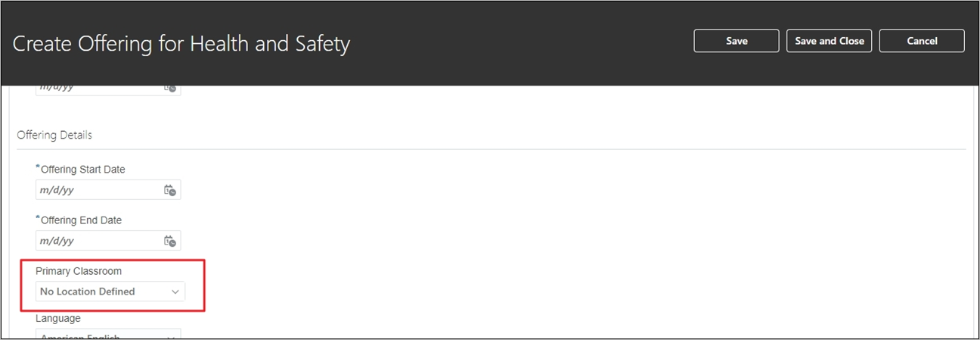Click the Create Offering for Health and Safety title
This screenshot has width=980, height=340.
tap(181, 43)
